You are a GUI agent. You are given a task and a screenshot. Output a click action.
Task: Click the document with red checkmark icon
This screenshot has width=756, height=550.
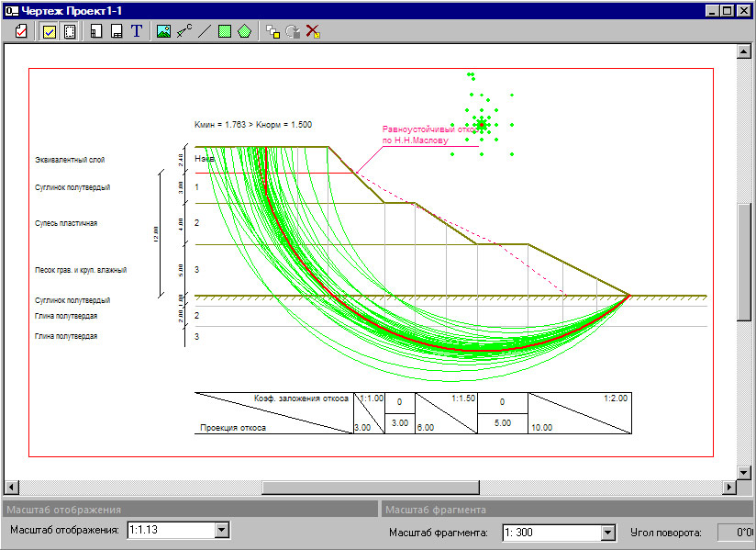point(21,32)
